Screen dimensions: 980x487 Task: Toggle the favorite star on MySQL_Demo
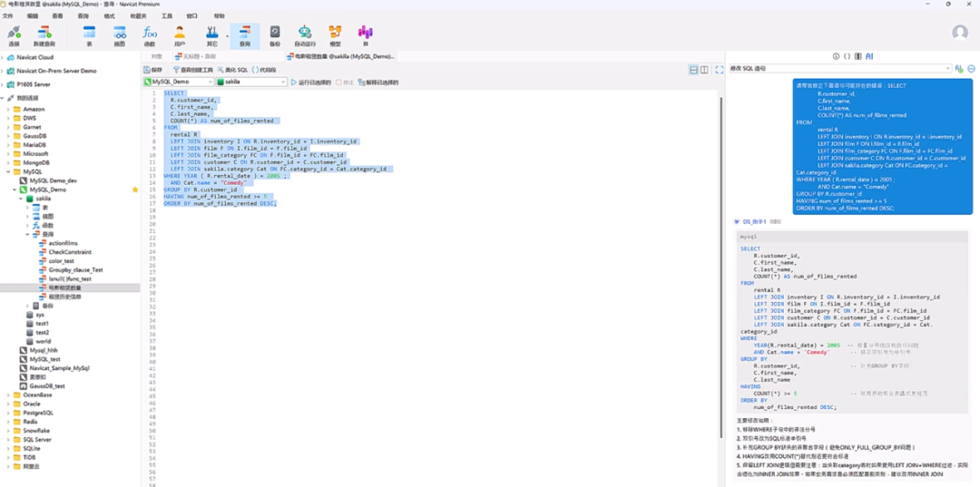(135, 190)
